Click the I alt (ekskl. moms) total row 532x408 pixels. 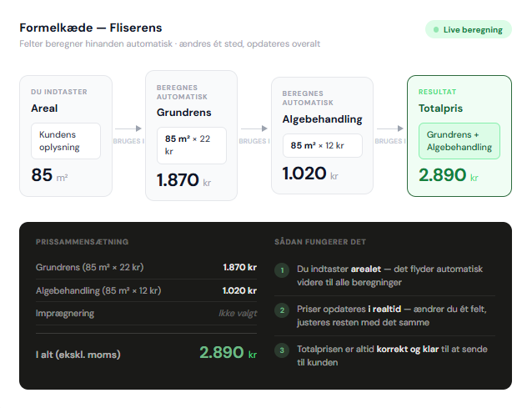coord(146,354)
